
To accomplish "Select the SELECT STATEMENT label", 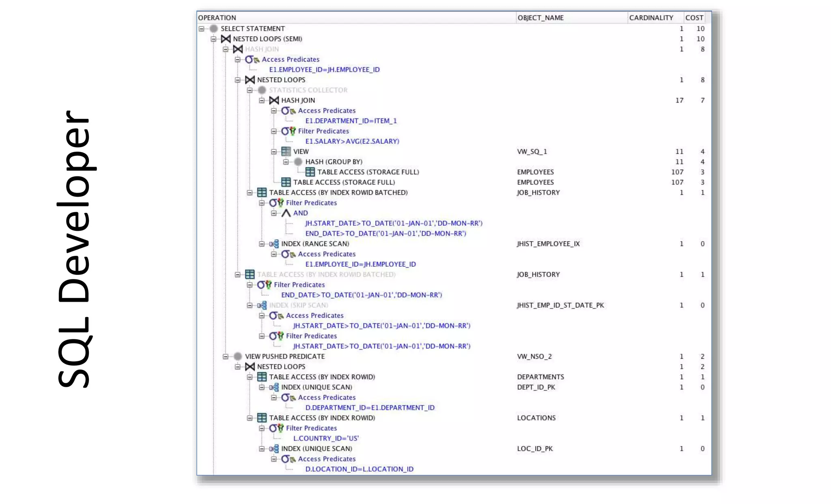I will point(253,29).
